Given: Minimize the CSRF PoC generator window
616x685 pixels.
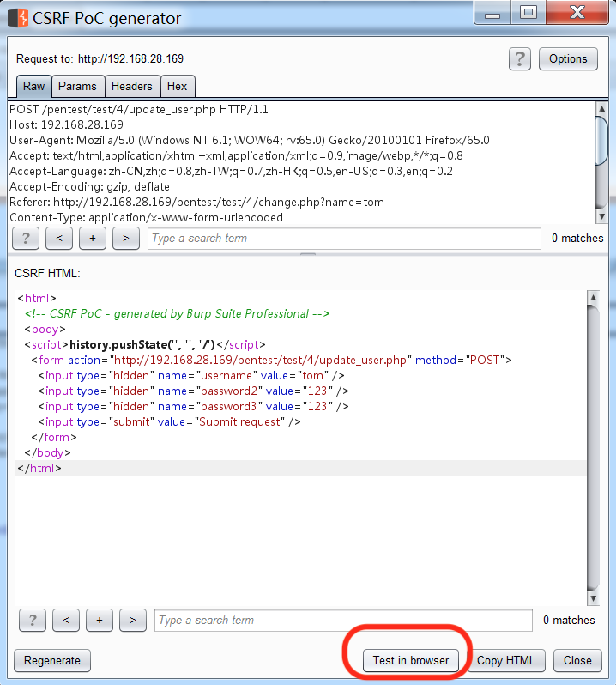Looking at the screenshot, I should click(492, 14).
